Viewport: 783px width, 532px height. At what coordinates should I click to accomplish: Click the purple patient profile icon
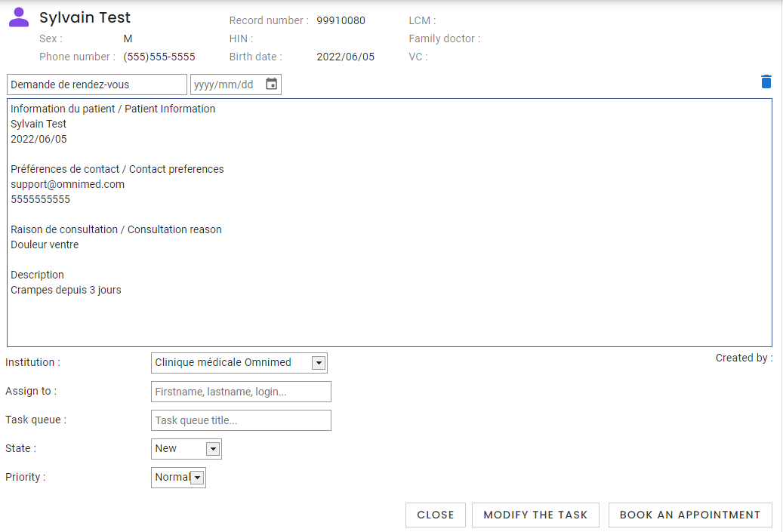point(19,17)
